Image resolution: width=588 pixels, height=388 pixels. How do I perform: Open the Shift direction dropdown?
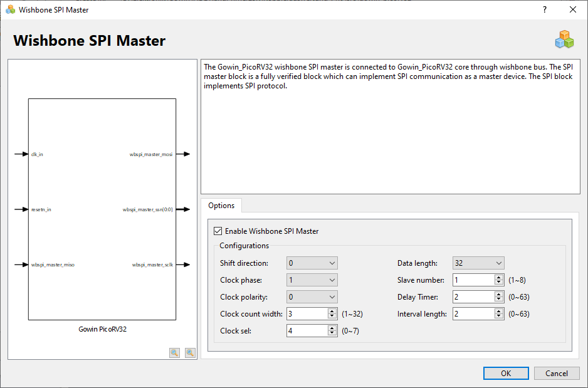(x=312, y=263)
